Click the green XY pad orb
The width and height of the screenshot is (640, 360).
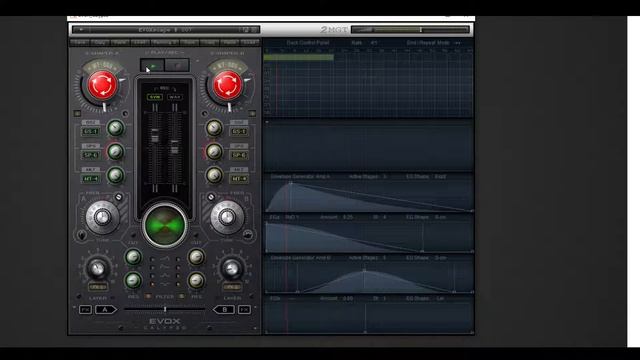[x=164, y=226]
